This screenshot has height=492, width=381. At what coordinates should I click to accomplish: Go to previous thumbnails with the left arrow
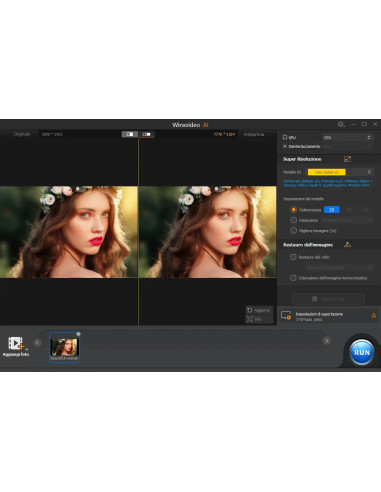37,342
